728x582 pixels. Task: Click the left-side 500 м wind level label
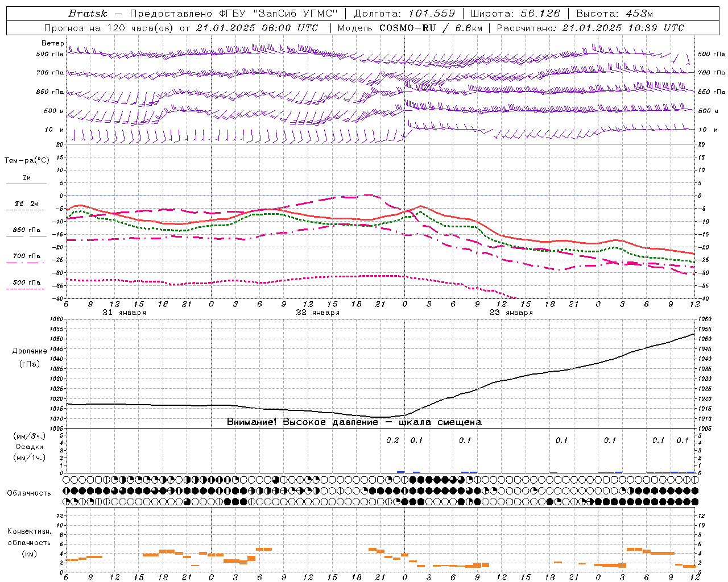54,111
